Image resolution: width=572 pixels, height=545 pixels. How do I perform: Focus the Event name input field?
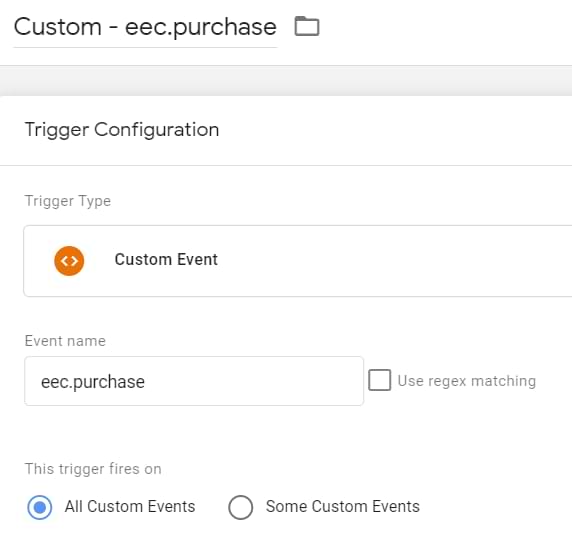194,381
